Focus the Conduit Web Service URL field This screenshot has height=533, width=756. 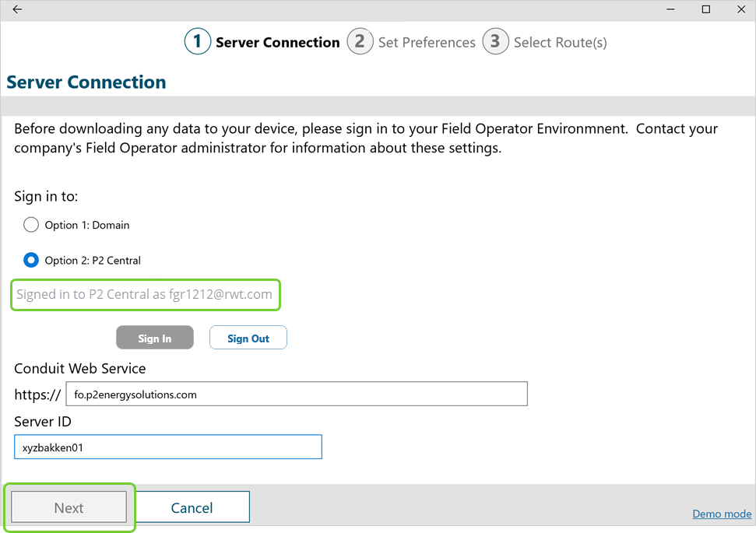pyautogui.click(x=296, y=394)
